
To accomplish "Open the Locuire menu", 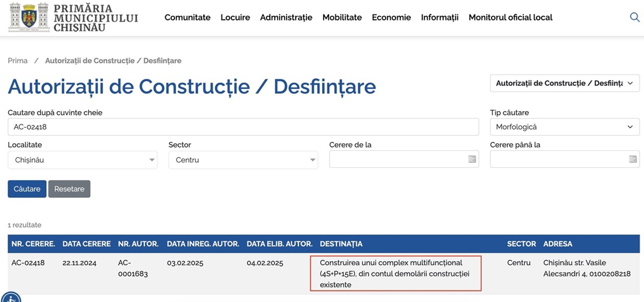I will click(x=235, y=17).
